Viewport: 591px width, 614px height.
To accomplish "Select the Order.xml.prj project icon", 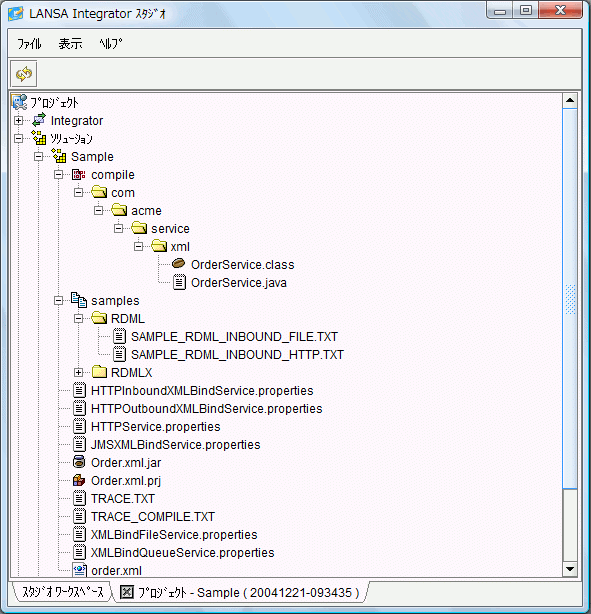I will pyautogui.click(x=79, y=480).
